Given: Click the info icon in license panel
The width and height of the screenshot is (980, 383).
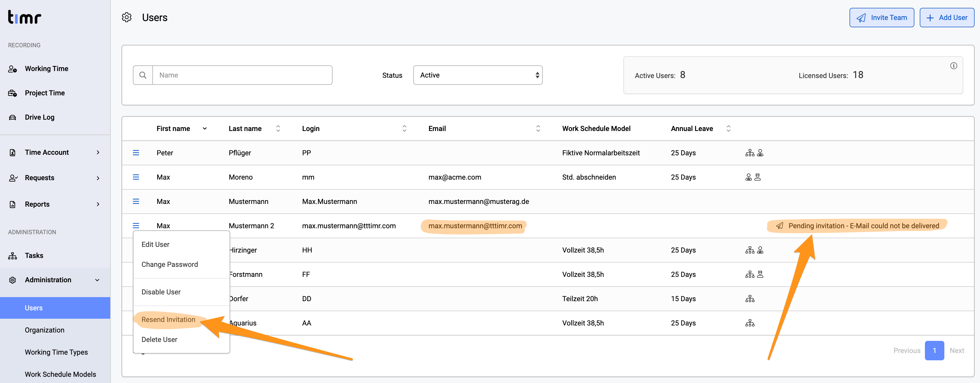Looking at the screenshot, I should (953, 66).
